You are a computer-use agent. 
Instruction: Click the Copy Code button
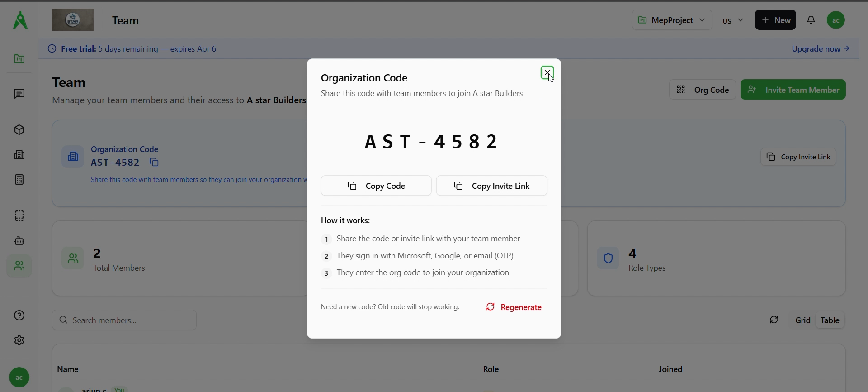376,186
